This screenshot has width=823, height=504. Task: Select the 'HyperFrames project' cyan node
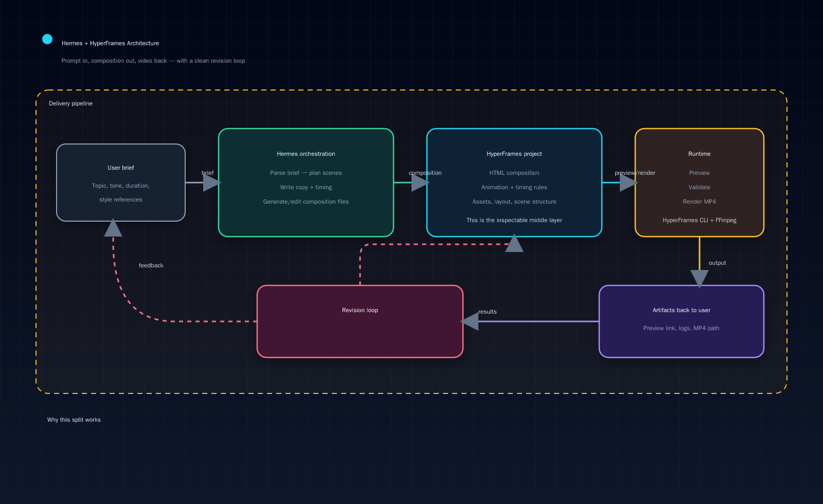click(514, 183)
